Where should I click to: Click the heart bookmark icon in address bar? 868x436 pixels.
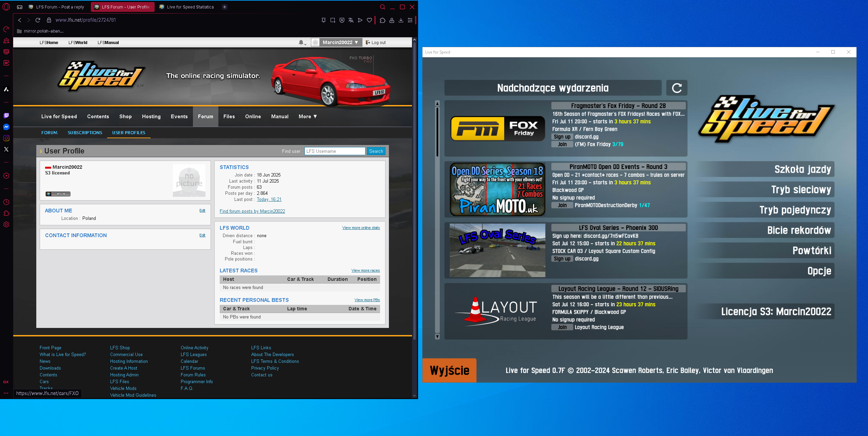[x=369, y=20]
